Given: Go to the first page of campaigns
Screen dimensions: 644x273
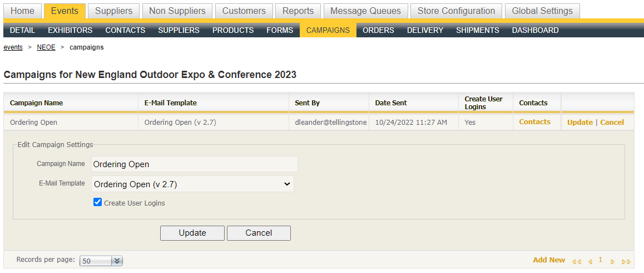Looking at the screenshot, I should (x=577, y=261).
